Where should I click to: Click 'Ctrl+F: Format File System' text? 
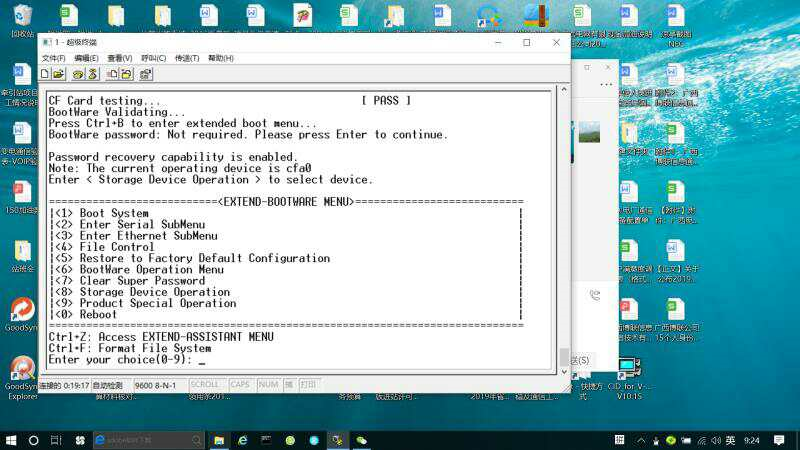(130, 348)
